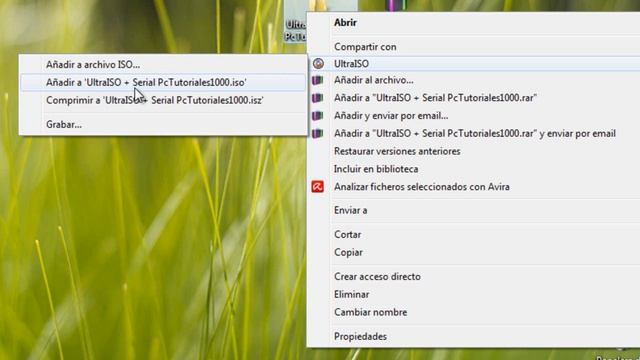The image size is (640, 360).
Task: Open 'Incluir en biblioteca' submenu
Action: pyautogui.click(x=474, y=169)
